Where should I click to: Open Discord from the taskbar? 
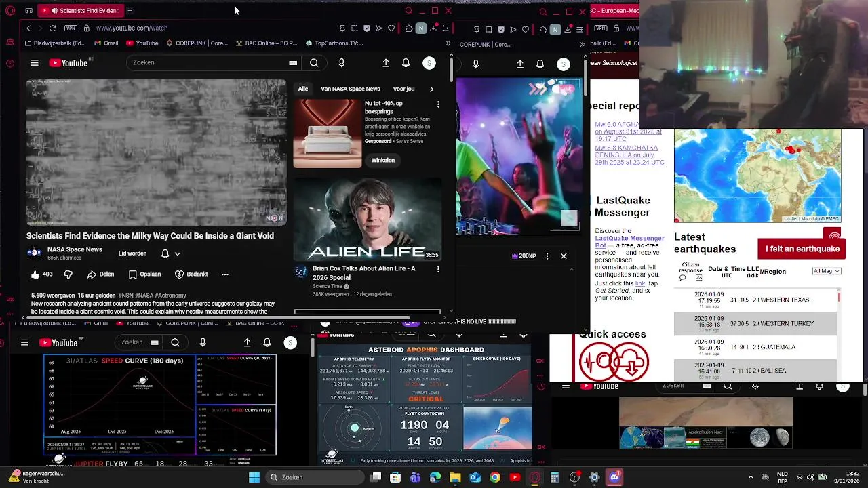tap(614, 478)
